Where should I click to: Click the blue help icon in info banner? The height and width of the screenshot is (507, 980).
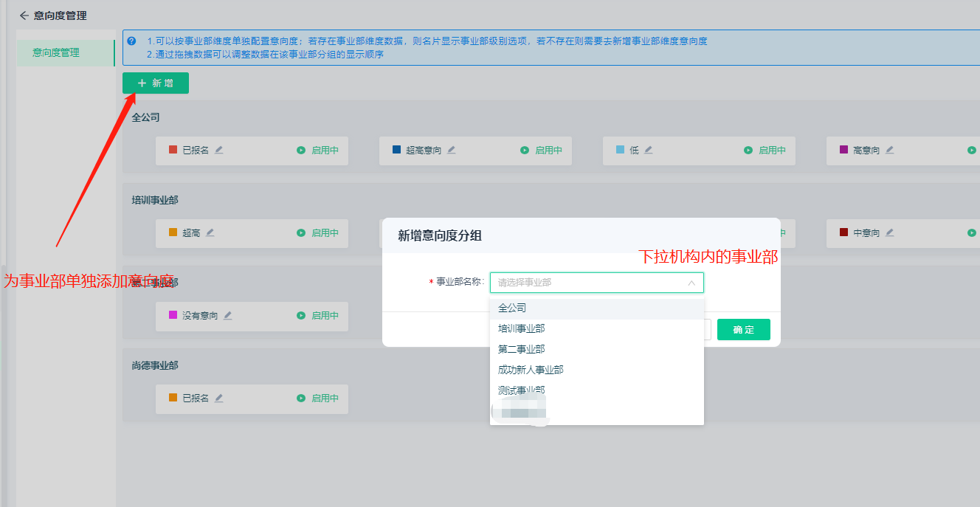pos(131,41)
